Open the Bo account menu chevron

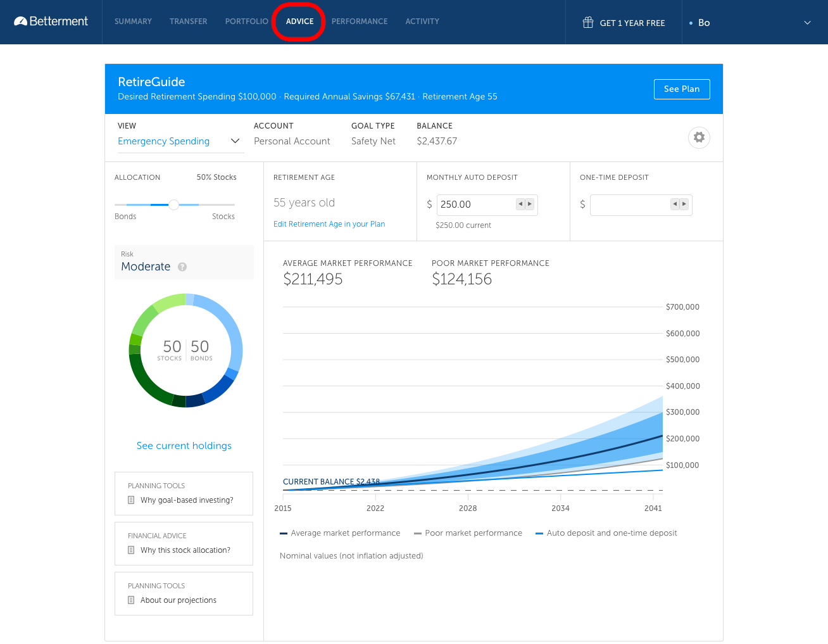tap(807, 23)
